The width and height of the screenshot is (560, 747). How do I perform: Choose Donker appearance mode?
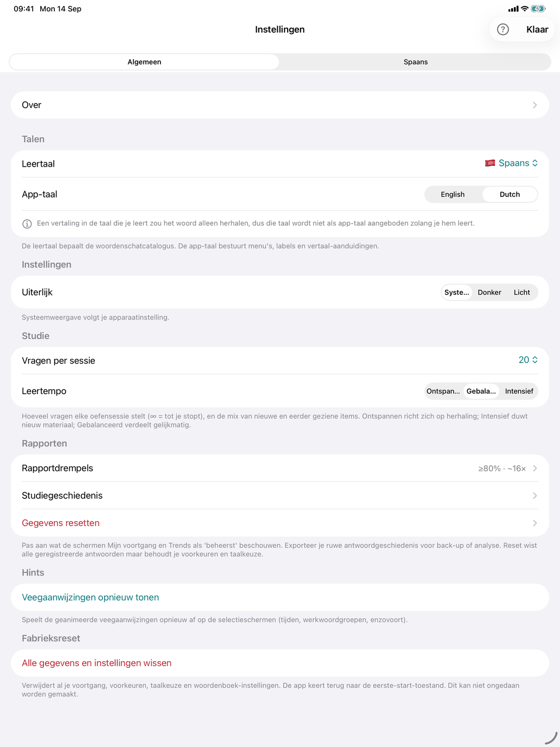point(489,292)
